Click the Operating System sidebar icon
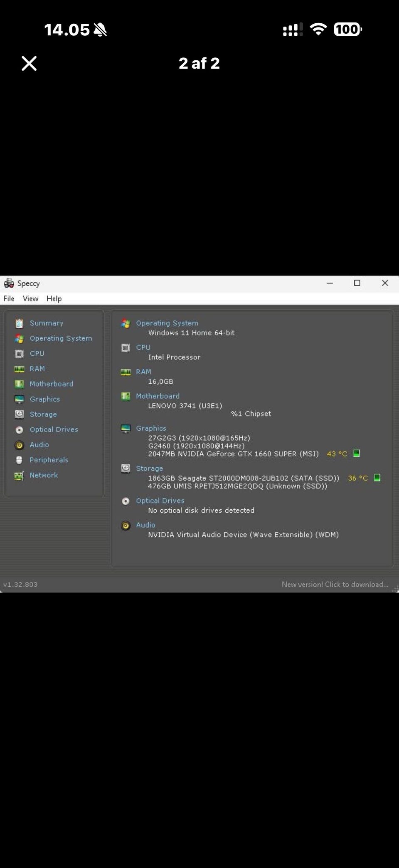399x868 pixels. 19,339
